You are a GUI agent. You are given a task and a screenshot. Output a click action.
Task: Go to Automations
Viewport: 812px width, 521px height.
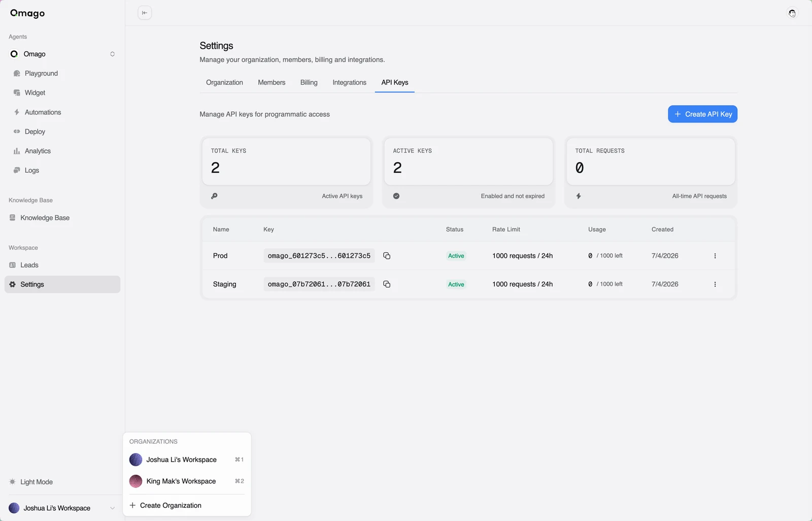click(x=62, y=112)
